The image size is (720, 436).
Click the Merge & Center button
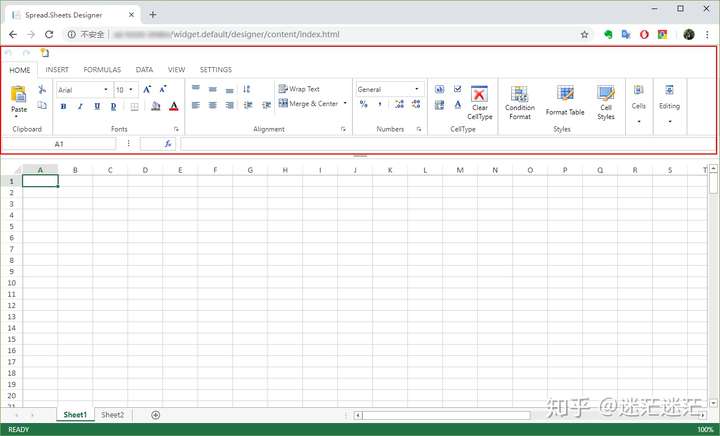[x=308, y=104]
